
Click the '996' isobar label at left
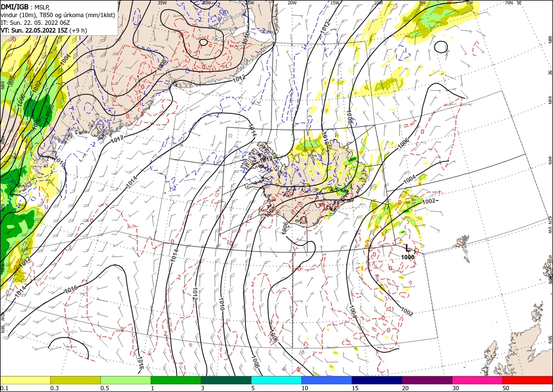pyautogui.click(x=11, y=81)
